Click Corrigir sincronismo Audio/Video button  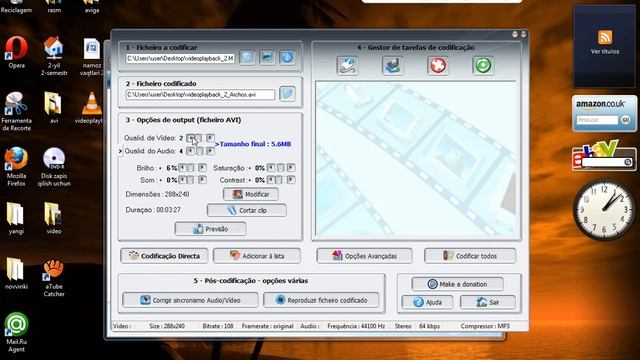click(190, 300)
